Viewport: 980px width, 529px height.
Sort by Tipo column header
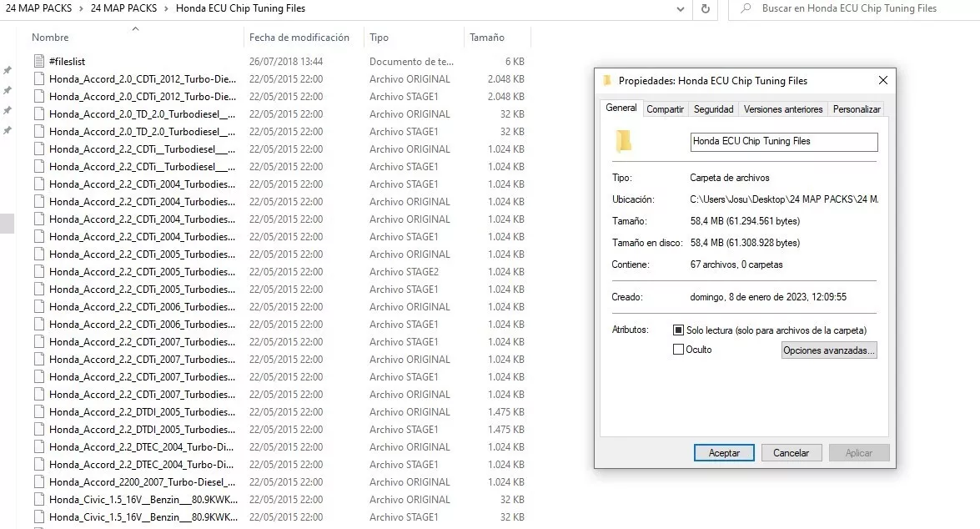click(379, 38)
